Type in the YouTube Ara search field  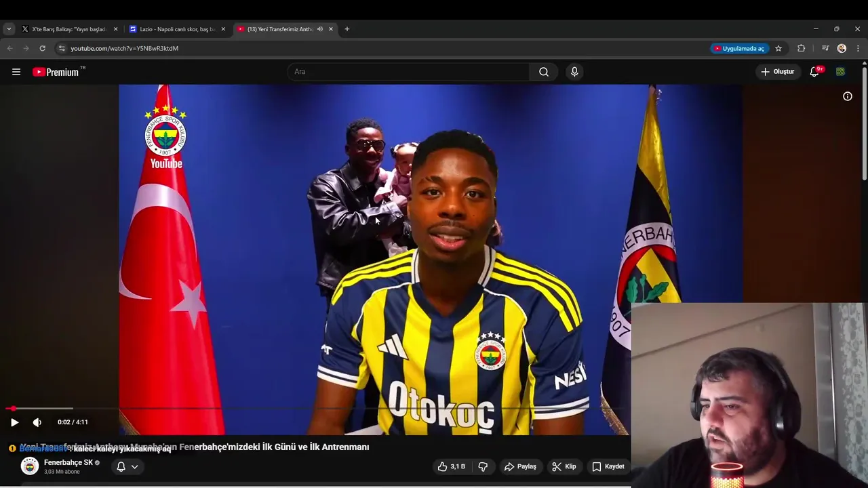409,72
